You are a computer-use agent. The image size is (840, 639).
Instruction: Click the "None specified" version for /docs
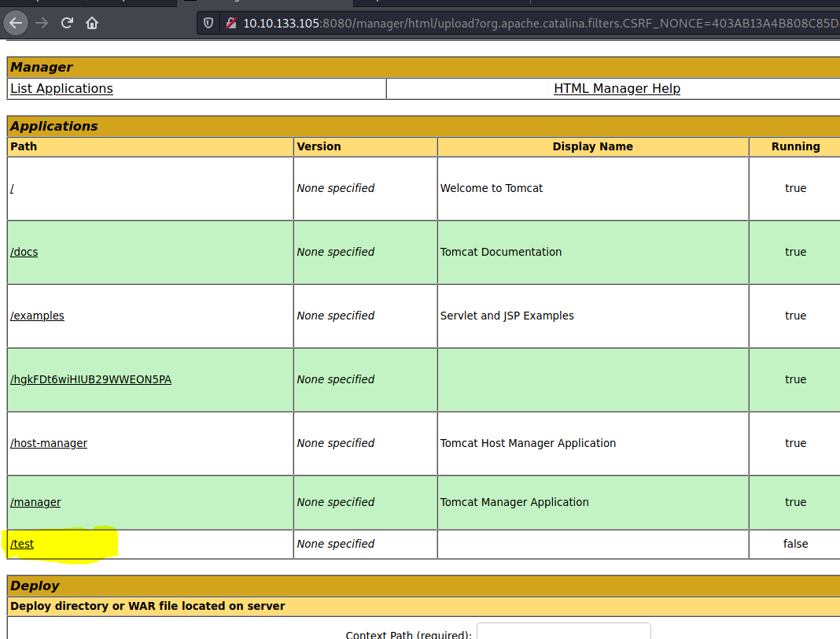pos(336,252)
